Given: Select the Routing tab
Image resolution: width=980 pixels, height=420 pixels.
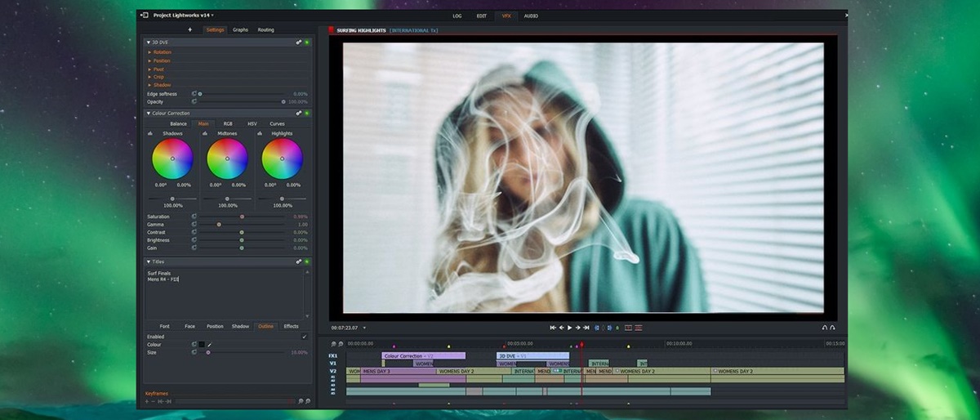Looking at the screenshot, I should [265, 29].
